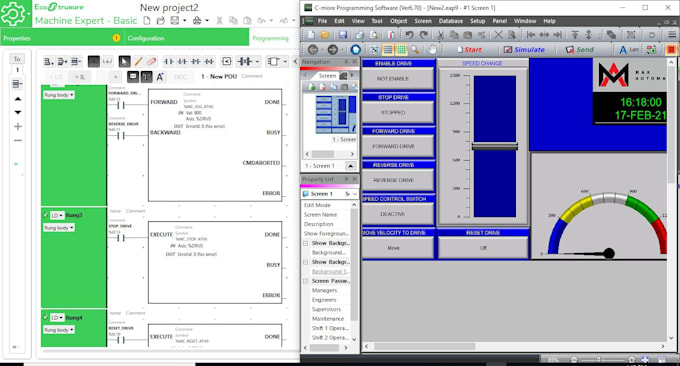680x366 pixels.
Task: Open Rung4 LD language dropdown
Action: (57, 317)
